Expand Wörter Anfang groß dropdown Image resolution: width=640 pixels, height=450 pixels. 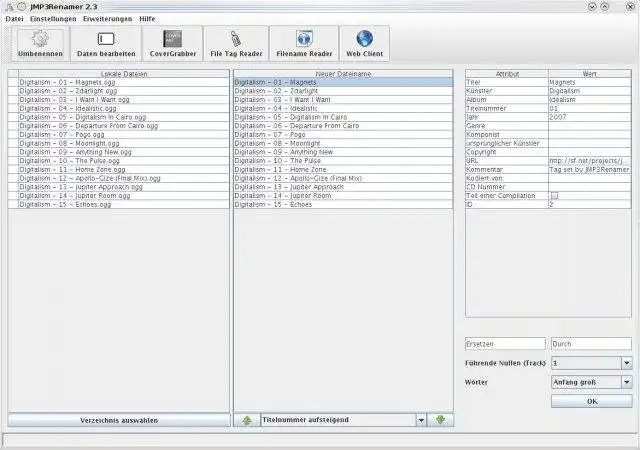coord(627,382)
